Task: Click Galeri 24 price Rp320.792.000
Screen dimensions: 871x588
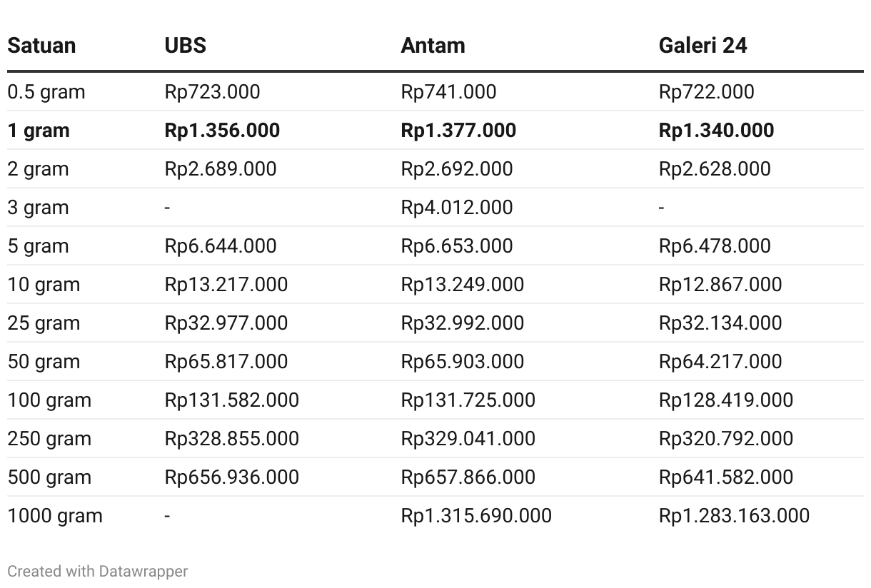Action: (x=726, y=439)
